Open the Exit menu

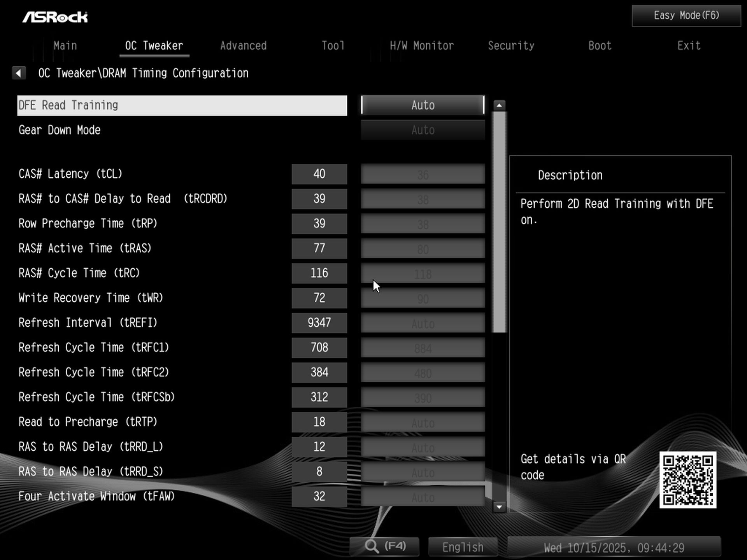pos(689,45)
